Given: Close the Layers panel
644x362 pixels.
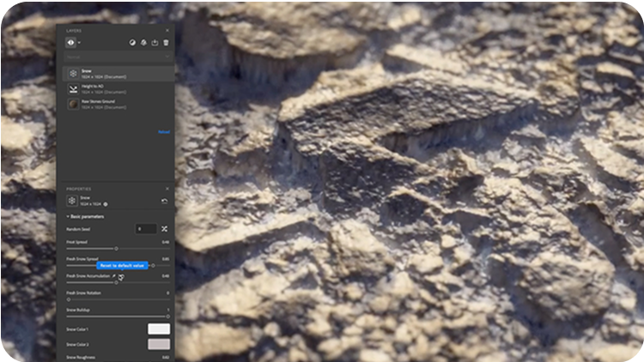Looking at the screenshot, I should point(167,30).
